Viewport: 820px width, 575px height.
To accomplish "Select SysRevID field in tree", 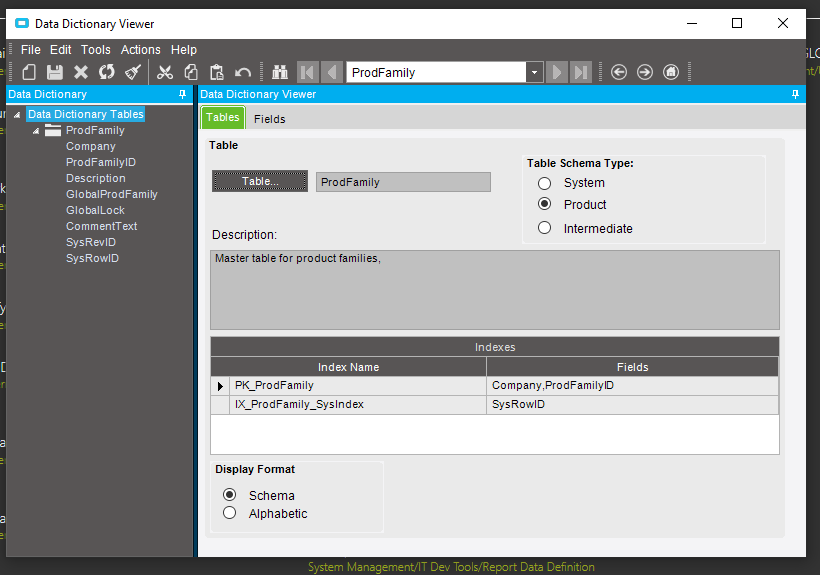I will tap(91, 242).
